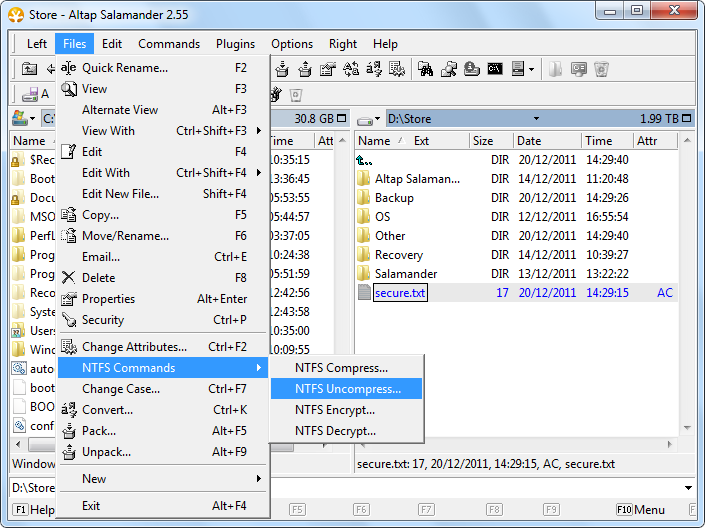The image size is (705, 528).
Task: Choose NTFS Compress from submenu
Action: click(347, 368)
